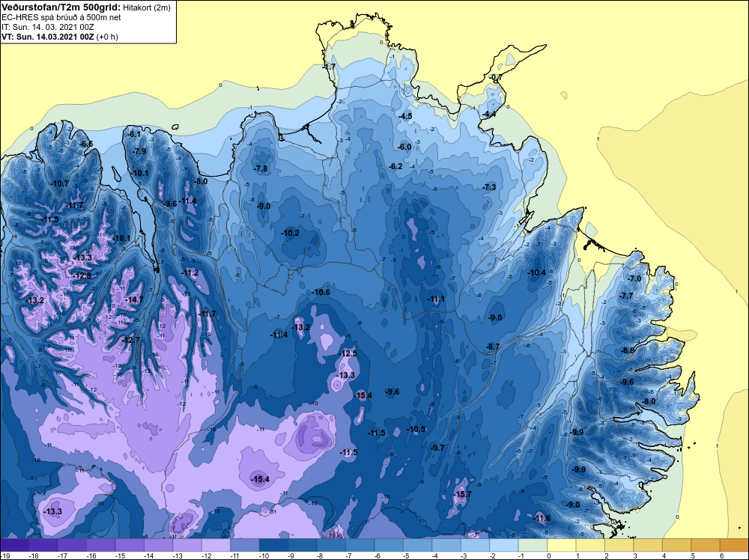Click the -12.8 temperature label

click(82, 276)
